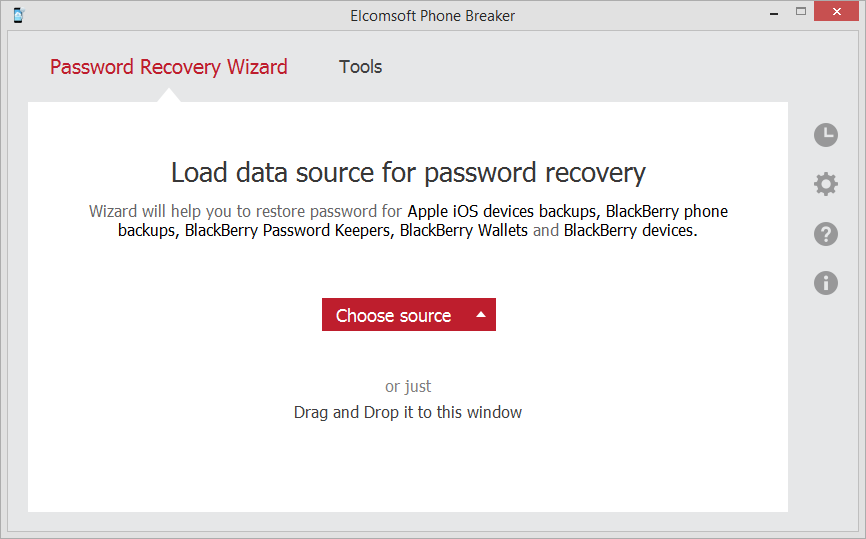Close the Phone Breaker window
866x539 pixels.
836,11
